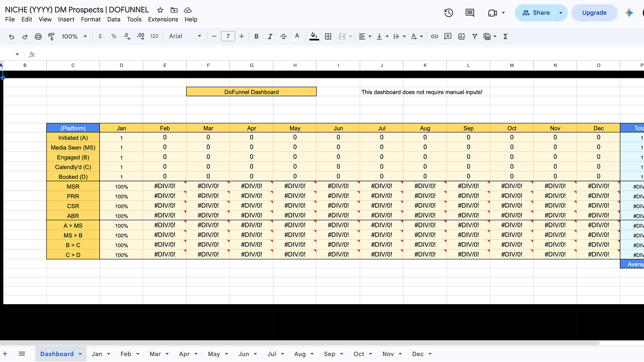The width and height of the screenshot is (644, 362).
Task: Toggle italic formatting
Action: (270, 36)
